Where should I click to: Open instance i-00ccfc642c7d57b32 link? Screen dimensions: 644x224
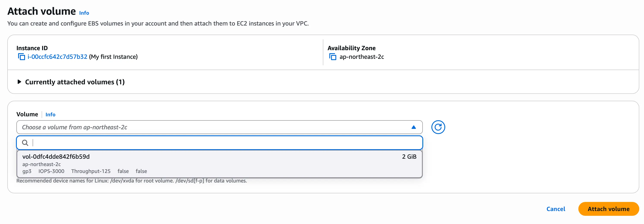pyautogui.click(x=57, y=57)
